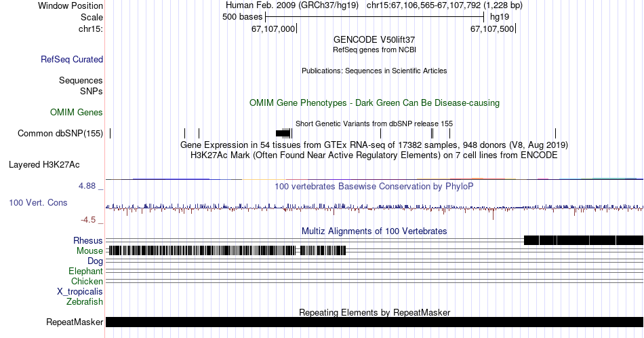
Task: Click the RefSeq genes from NCBI title
Action: click(x=374, y=50)
